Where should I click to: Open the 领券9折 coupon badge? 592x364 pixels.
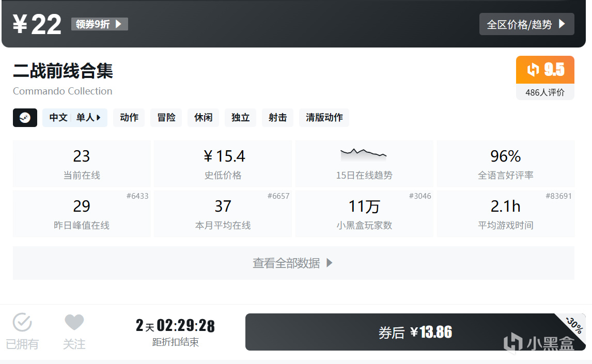(x=100, y=24)
